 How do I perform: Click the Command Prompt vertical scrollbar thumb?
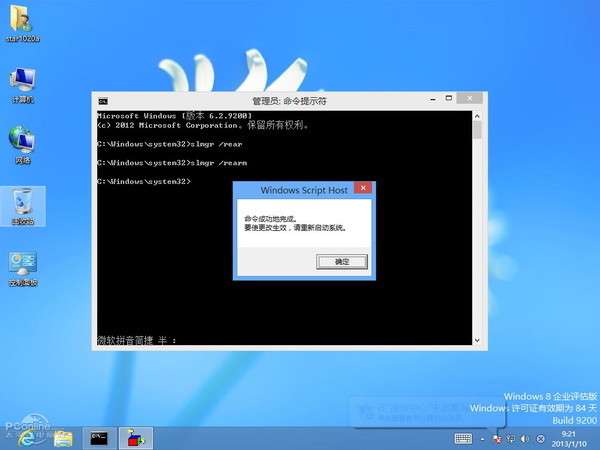pos(477,130)
